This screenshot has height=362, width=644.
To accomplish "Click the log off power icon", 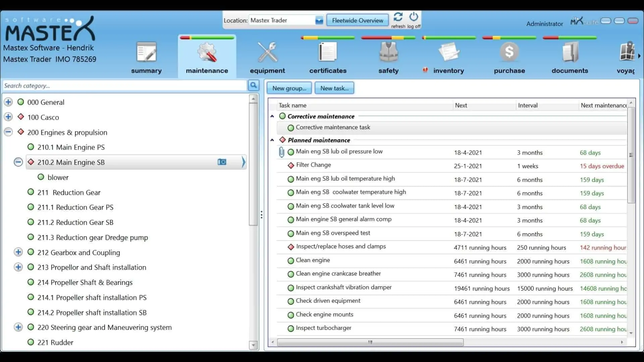I will [414, 17].
